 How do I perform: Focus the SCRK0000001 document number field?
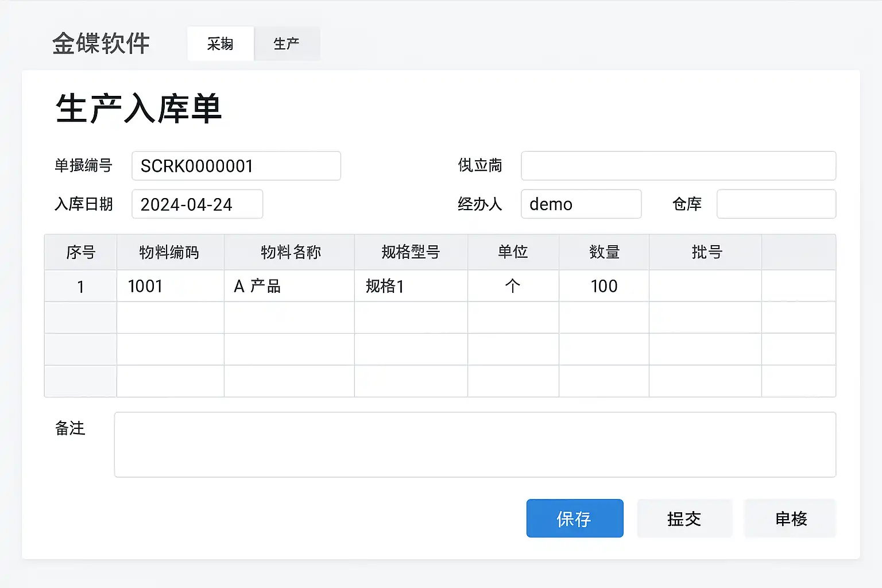[236, 166]
